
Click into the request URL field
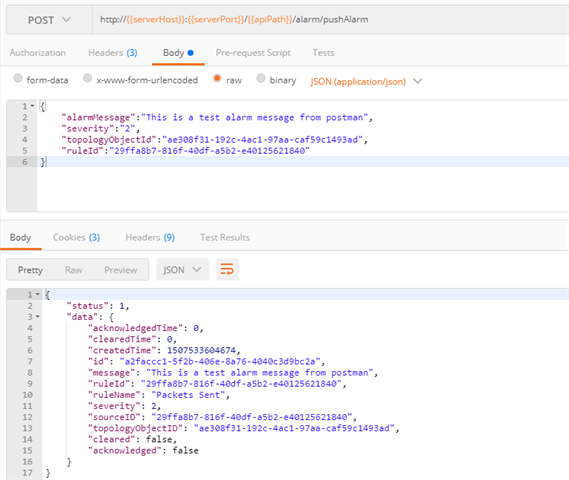pos(330,20)
